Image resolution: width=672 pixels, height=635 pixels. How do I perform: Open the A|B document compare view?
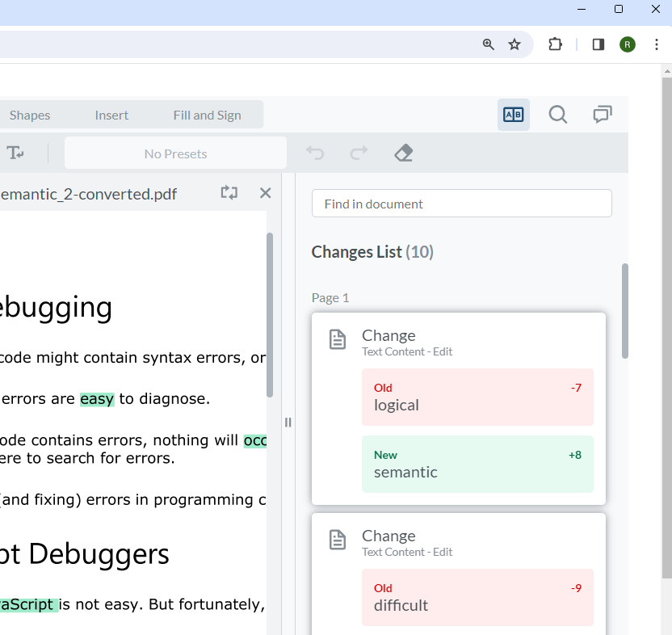(x=513, y=114)
